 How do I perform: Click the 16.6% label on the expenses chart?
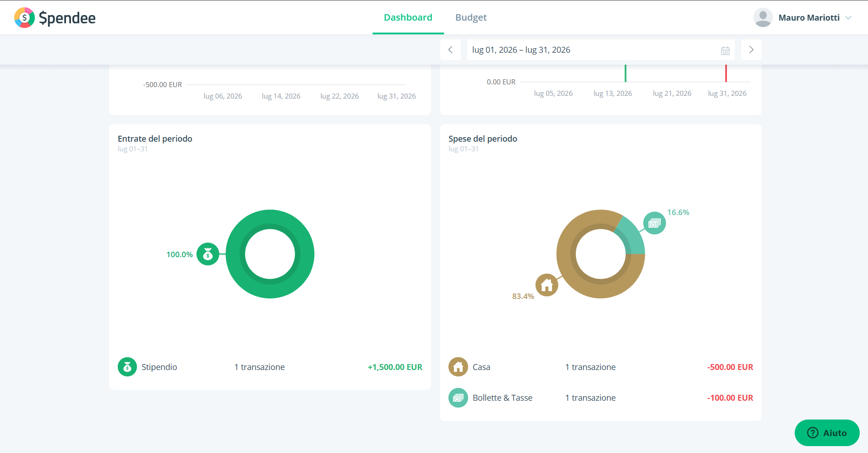point(678,212)
